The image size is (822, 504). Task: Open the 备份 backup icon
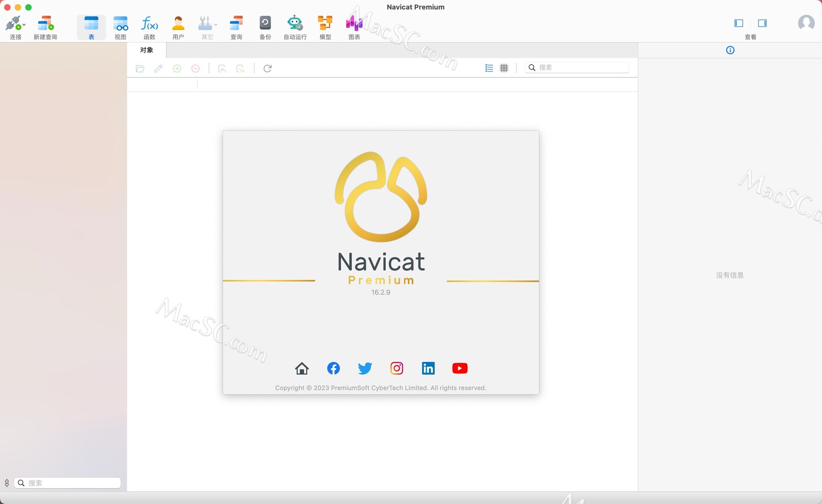(x=265, y=23)
